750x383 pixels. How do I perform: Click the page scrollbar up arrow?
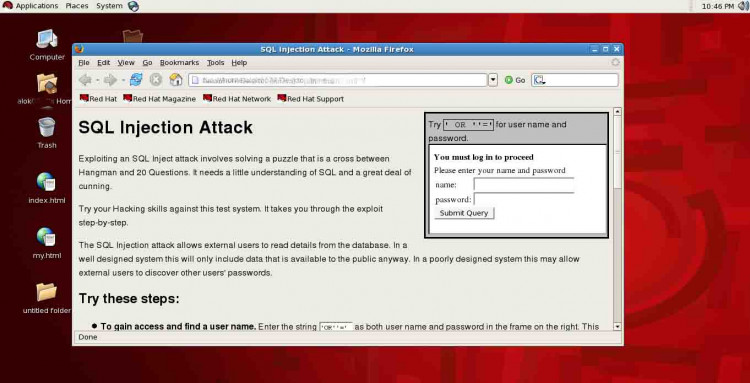pyautogui.click(x=617, y=111)
